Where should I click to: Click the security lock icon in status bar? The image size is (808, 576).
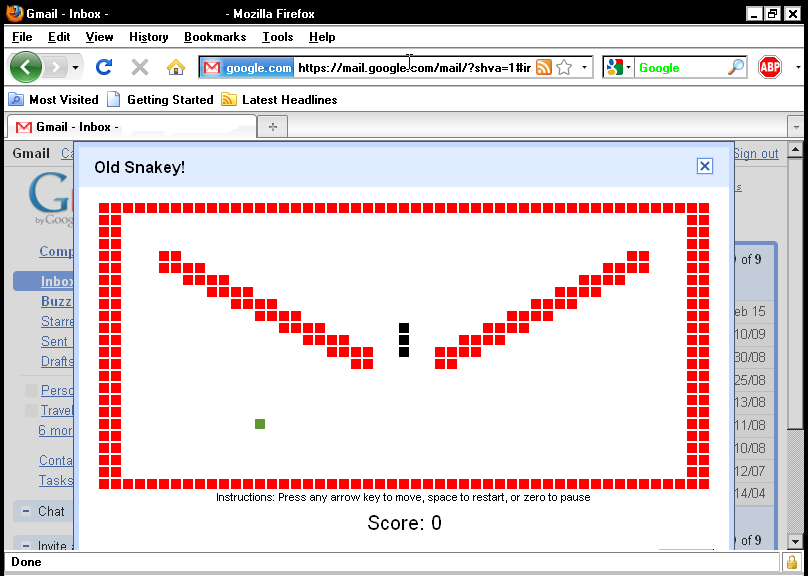click(792, 562)
